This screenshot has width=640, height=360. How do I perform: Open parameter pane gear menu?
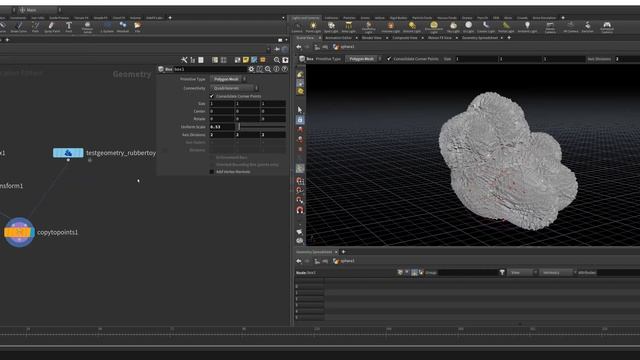point(251,69)
